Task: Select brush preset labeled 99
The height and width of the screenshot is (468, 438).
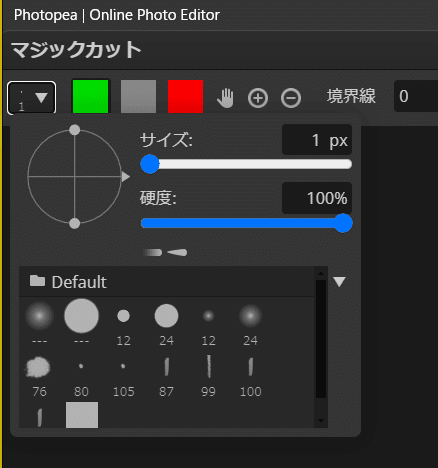Action: [x=208, y=376]
